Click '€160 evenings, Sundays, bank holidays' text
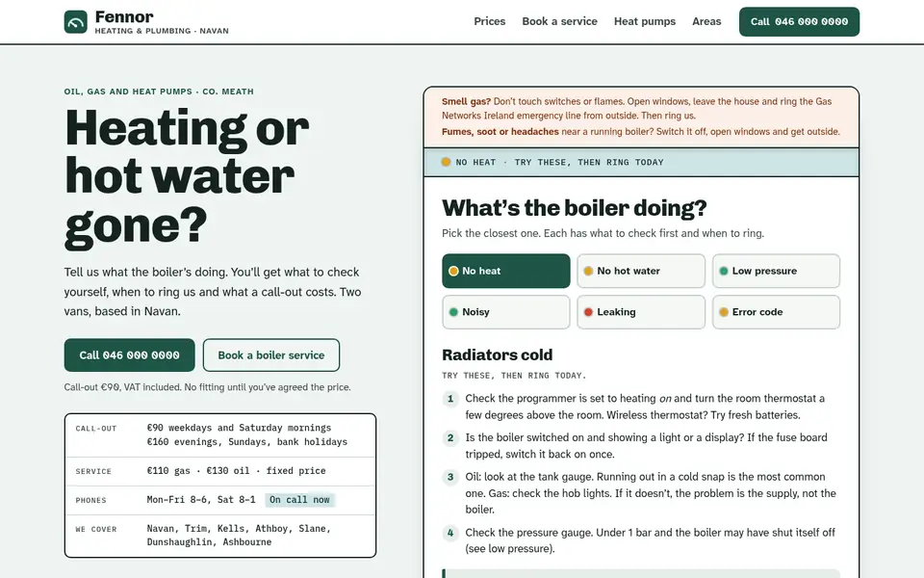The width and height of the screenshot is (924, 578). [247, 442]
